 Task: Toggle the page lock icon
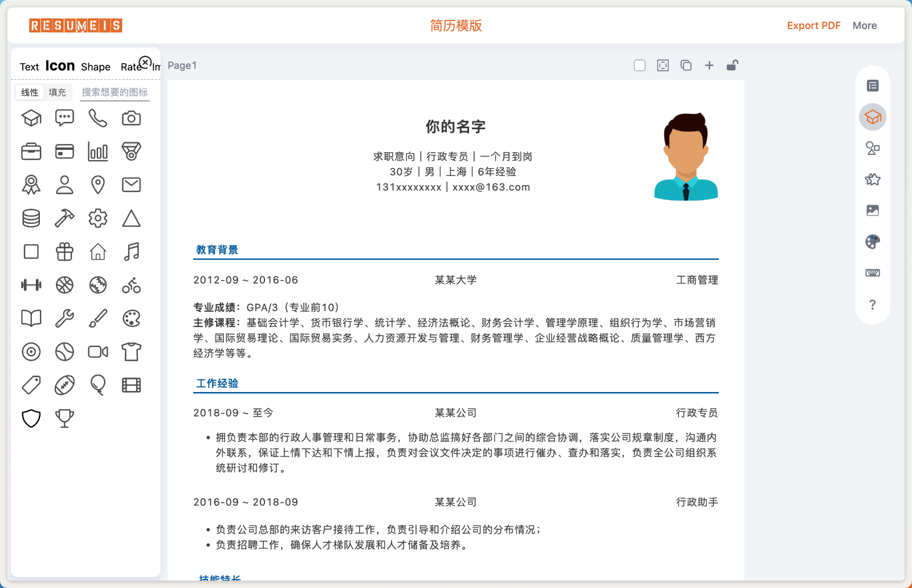(x=732, y=66)
